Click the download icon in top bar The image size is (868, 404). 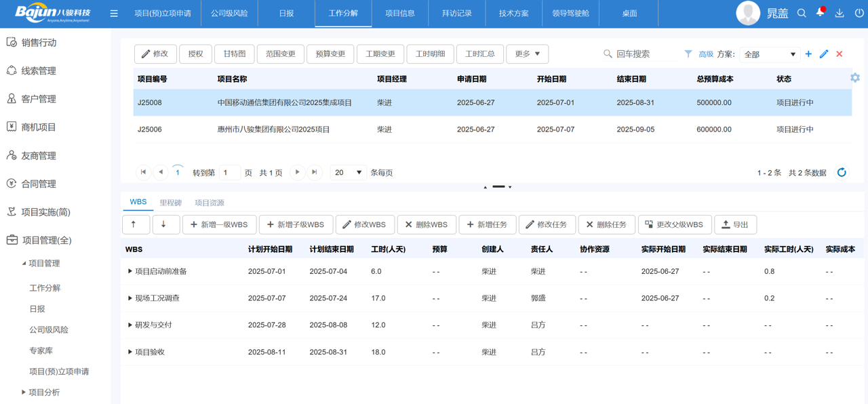[840, 13]
